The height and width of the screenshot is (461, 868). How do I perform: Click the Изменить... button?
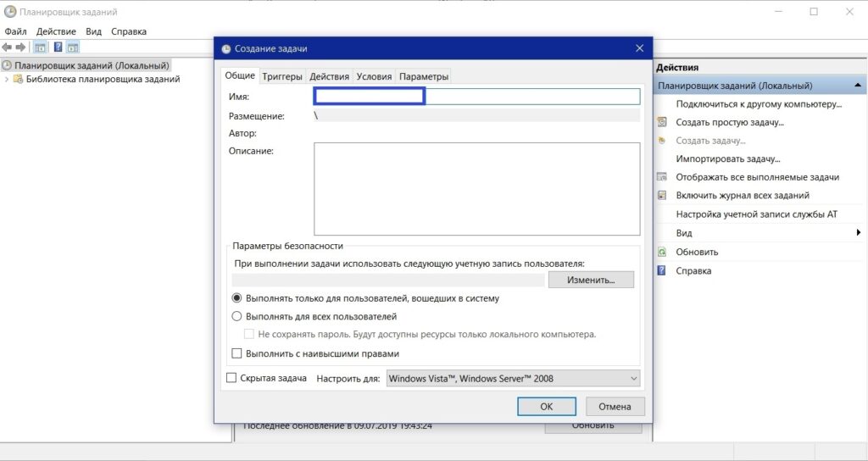tap(591, 280)
